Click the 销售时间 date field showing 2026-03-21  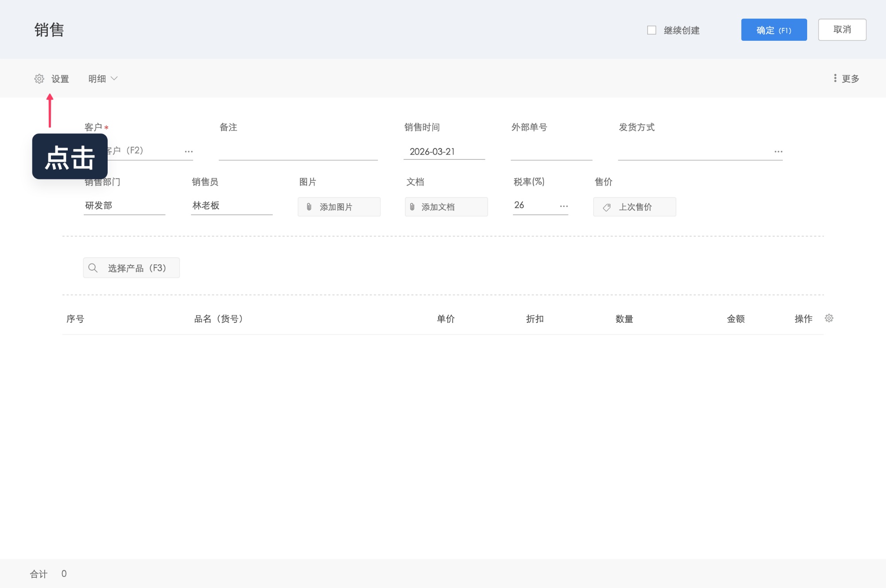(444, 151)
